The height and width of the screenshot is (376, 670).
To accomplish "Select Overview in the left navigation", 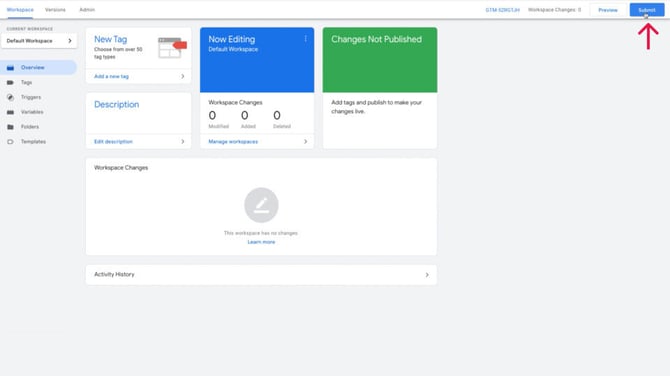I will [38, 68].
